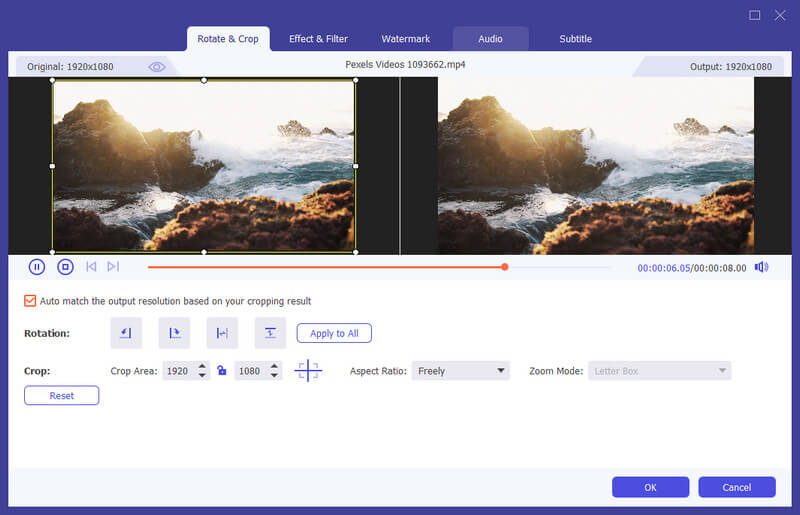Increase crop width value
The height and width of the screenshot is (515, 800).
[203, 366]
